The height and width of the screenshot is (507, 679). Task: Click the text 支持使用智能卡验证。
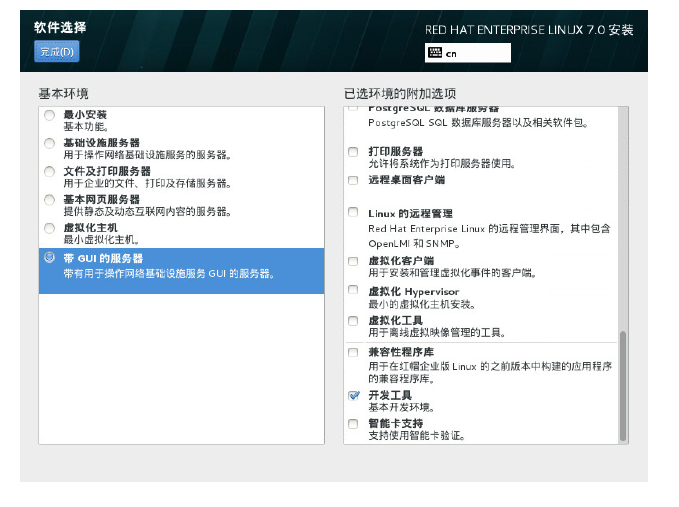417,436
